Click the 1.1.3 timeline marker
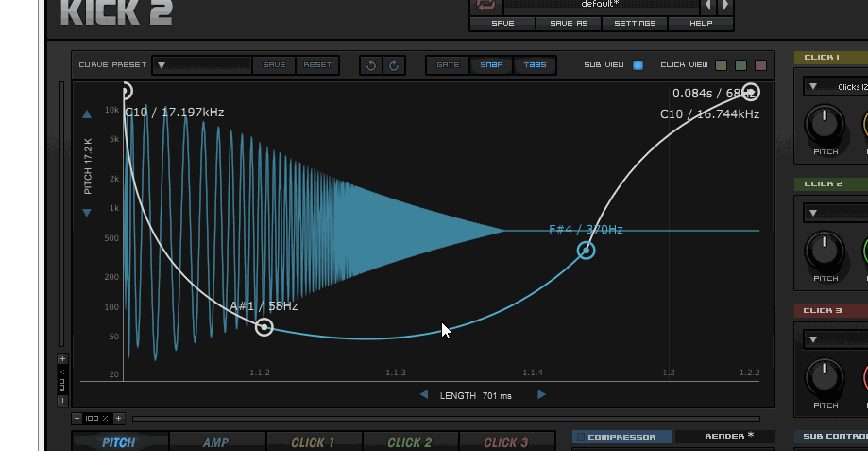Image resolution: width=868 pixels, height=451 pixels. tap(396, 373)
